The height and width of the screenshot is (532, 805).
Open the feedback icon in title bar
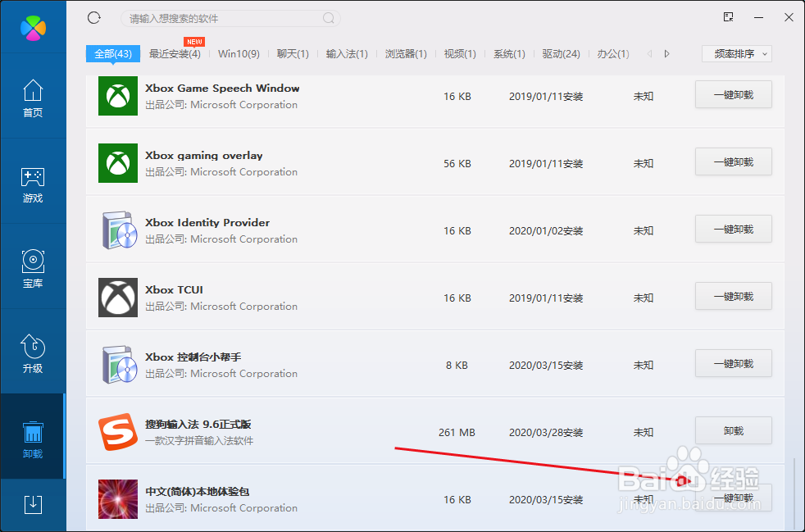[x=728, y=17]
